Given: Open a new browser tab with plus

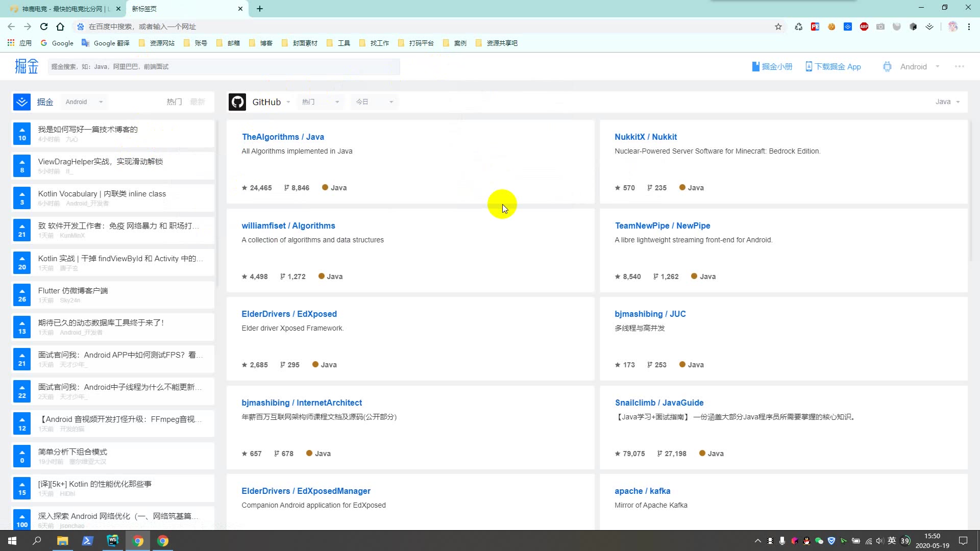Looking at the screenshot, I should coord(259,9).
